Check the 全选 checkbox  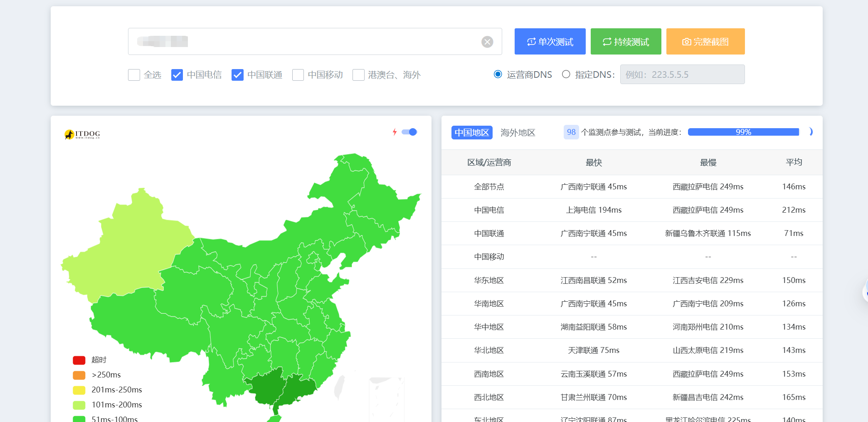click(x=134, y=75)
